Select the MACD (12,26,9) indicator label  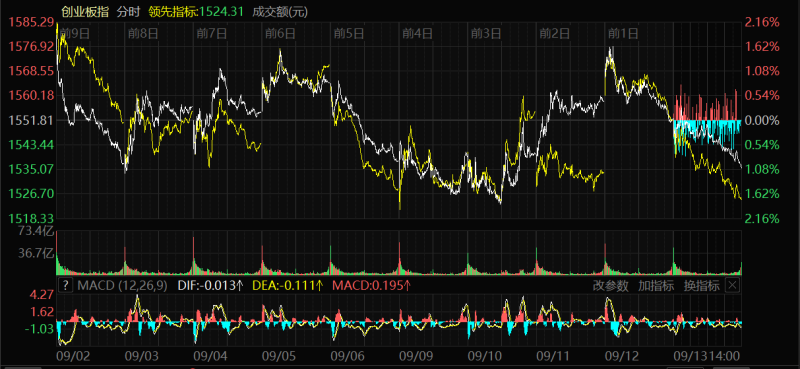tap(122, 286)
